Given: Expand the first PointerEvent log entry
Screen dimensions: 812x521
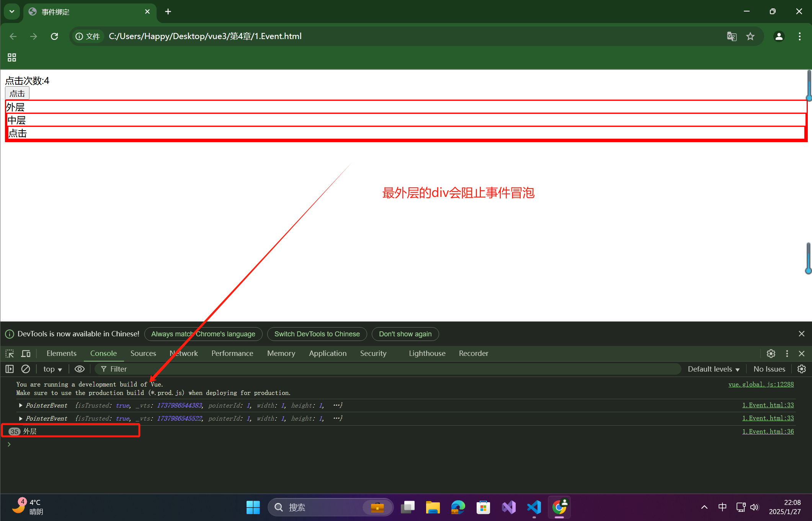Looking at the screenshot, I should click(20, 405).
